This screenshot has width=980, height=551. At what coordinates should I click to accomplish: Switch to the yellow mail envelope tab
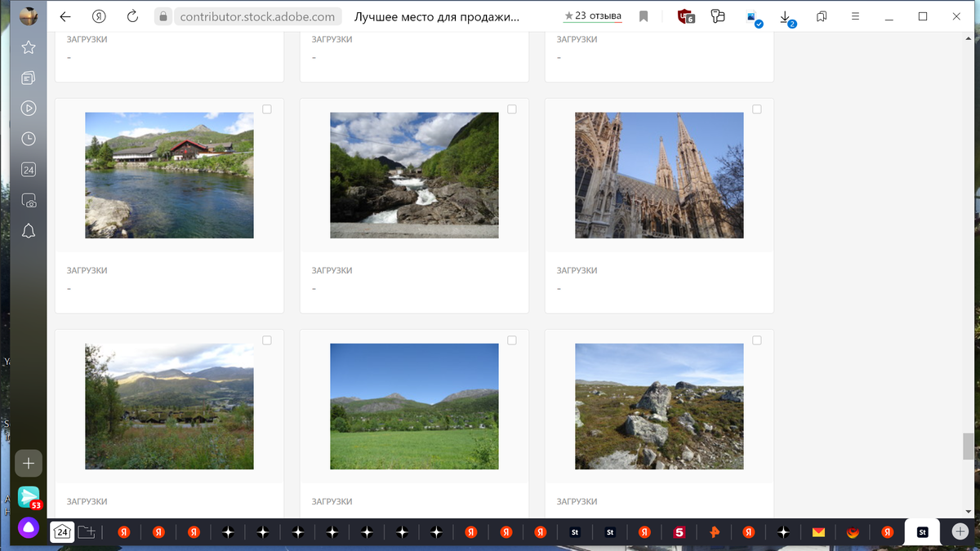[x=818, y=532]
